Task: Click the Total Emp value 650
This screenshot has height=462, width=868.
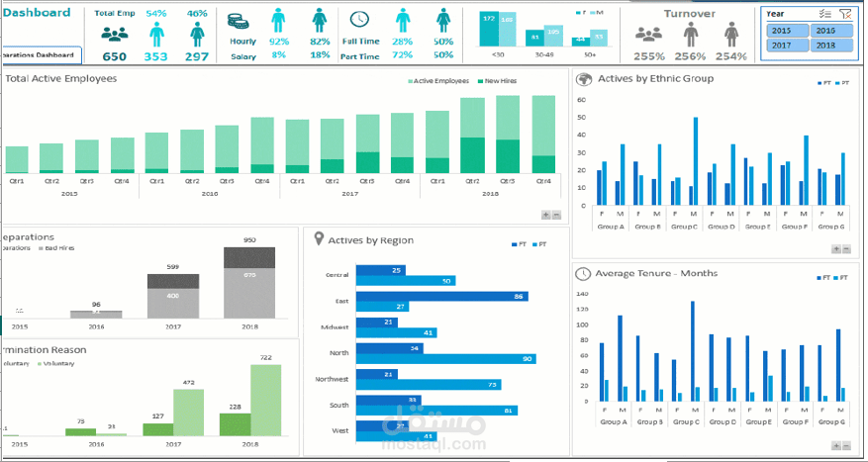Action: (x=115, y=56)
